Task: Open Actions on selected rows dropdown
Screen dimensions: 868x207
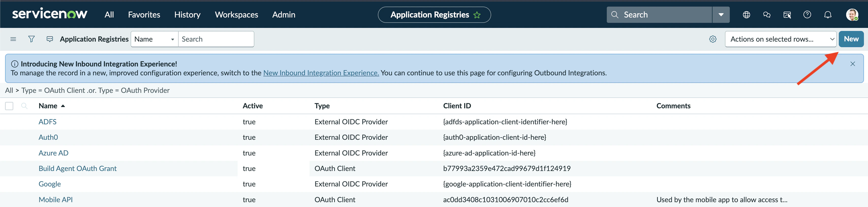Action: (780, 39)
